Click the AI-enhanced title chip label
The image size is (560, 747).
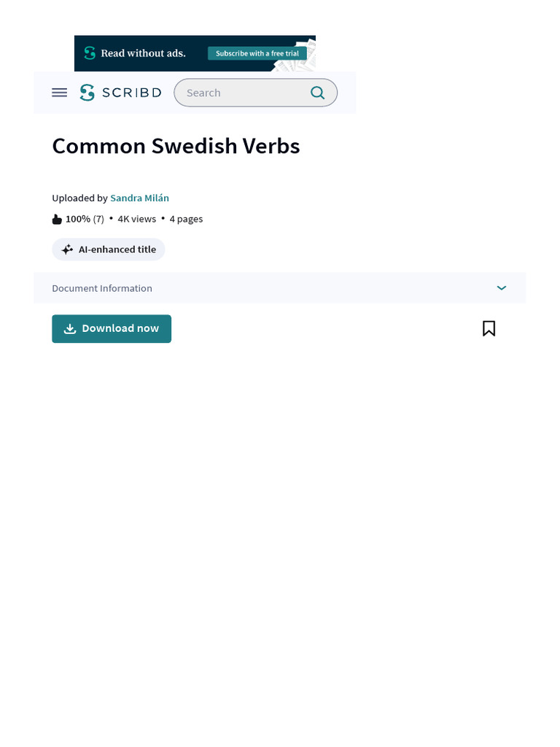[117, 249]
